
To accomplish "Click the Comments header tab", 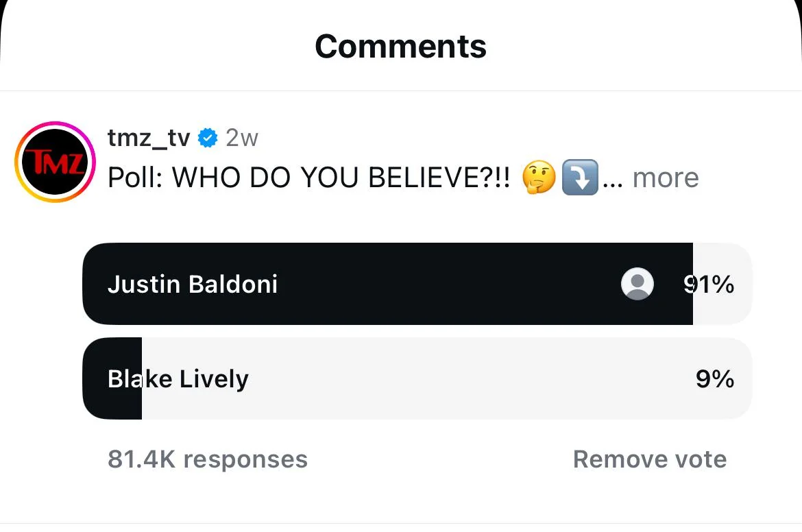I will click(x=400, y=46).
